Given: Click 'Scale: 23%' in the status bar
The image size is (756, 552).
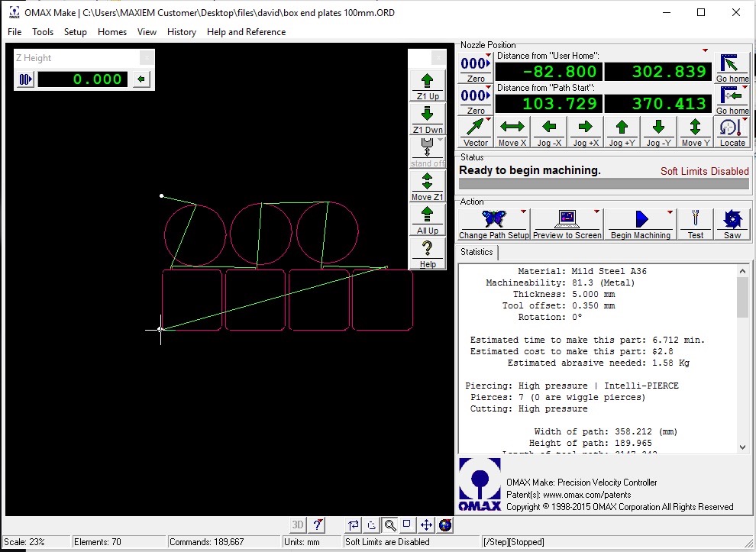Looking at the screenshot, I should [24, 542].
